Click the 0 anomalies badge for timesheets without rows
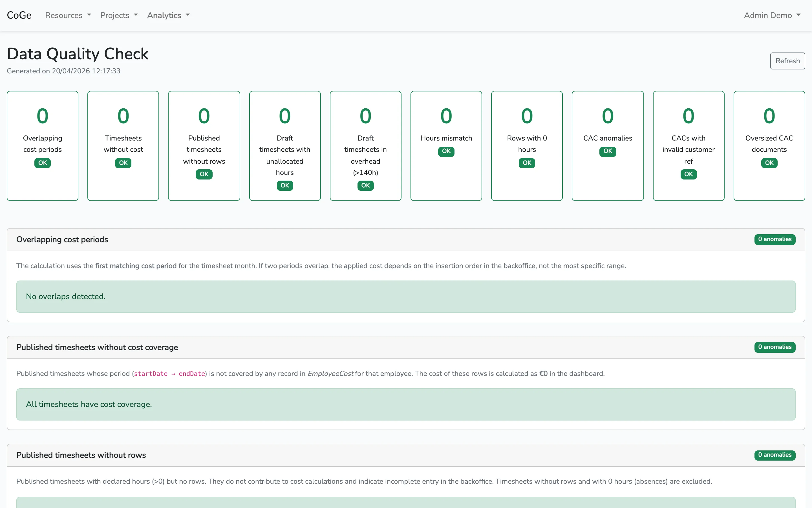The image size is (812, 508). point(775,455)
